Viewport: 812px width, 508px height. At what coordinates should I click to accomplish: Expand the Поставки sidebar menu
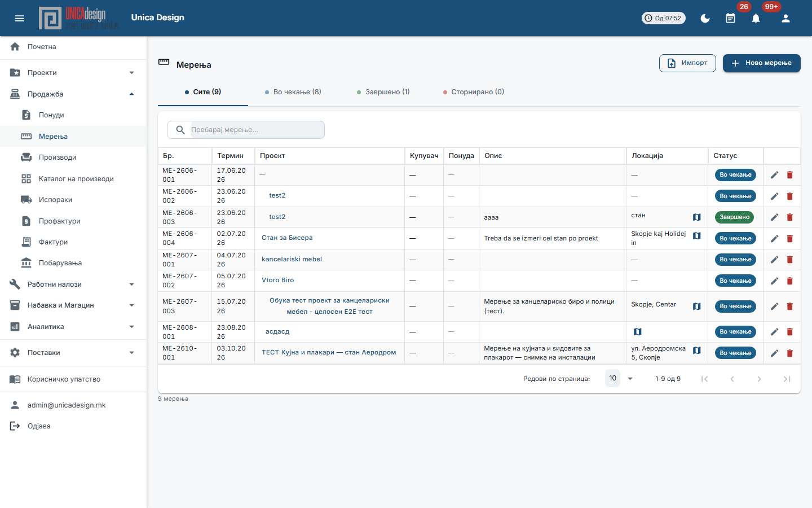(x=73, y=353)
